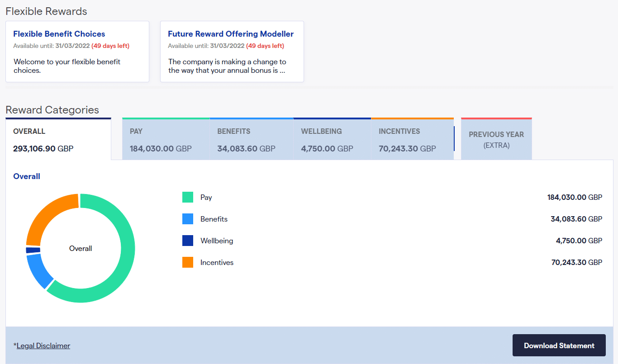Click the light blue Benefits legend swatch
Screen dimensions: 618x364
[x=188, y=219]
